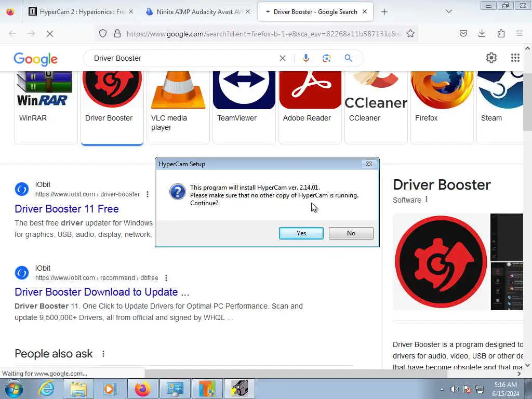Switch to Firefox in taskbar
Image resolution: width=532 pixels, height=399 pixels.
coord(142,389)
